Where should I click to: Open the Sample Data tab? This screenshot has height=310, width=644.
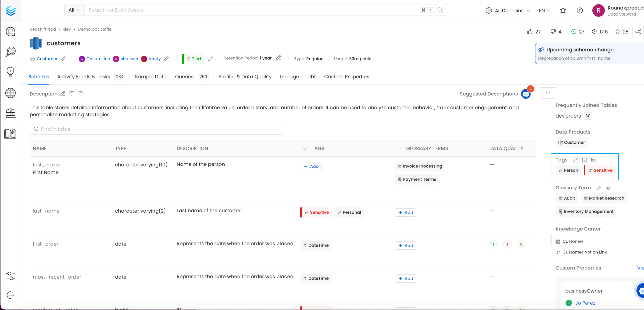(150, 77)
